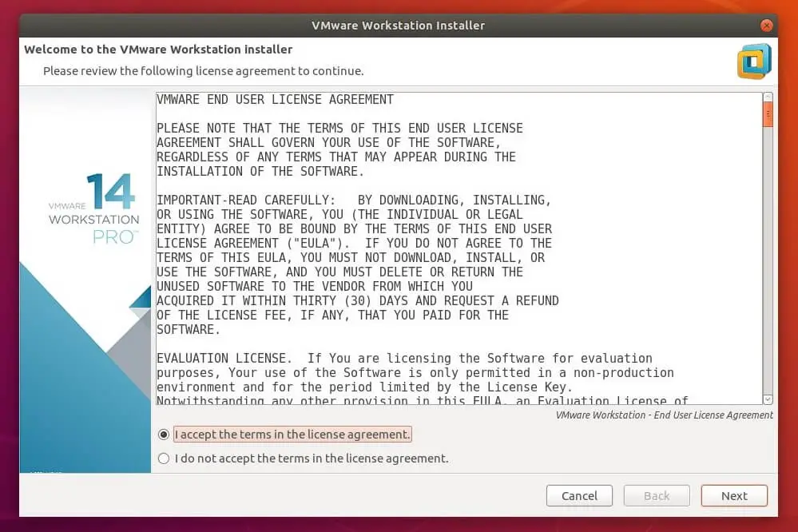Click the Workstation 14 Pro sidebar logo
The image size is (798, 532).
[93, 208]
